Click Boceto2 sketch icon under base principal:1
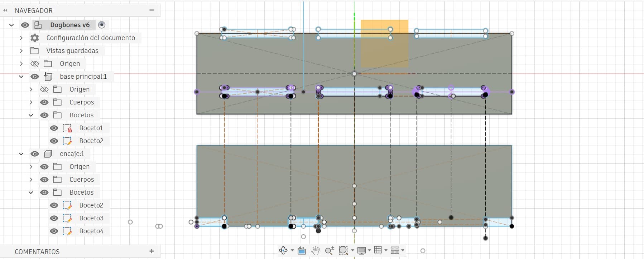Viewport: 644px width, 259px height. [67, 141]
